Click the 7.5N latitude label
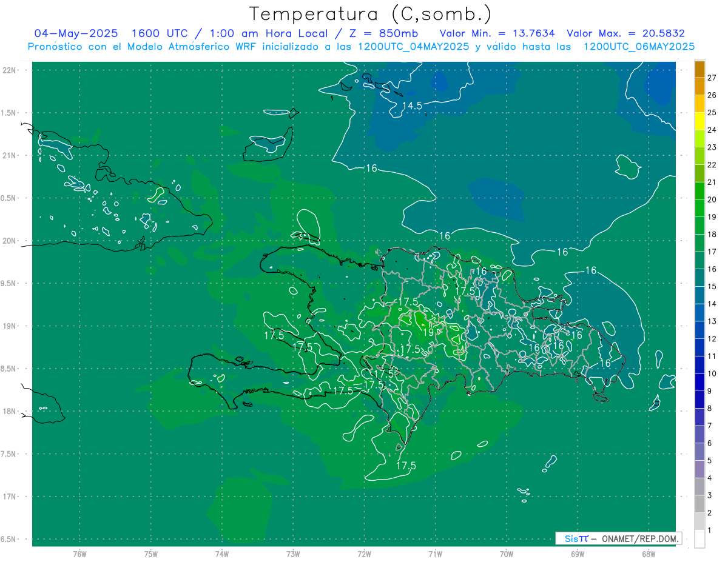Image resolution: width=728 pixels, height=562 pixels. pyautogui.click(x=9, y=455)
